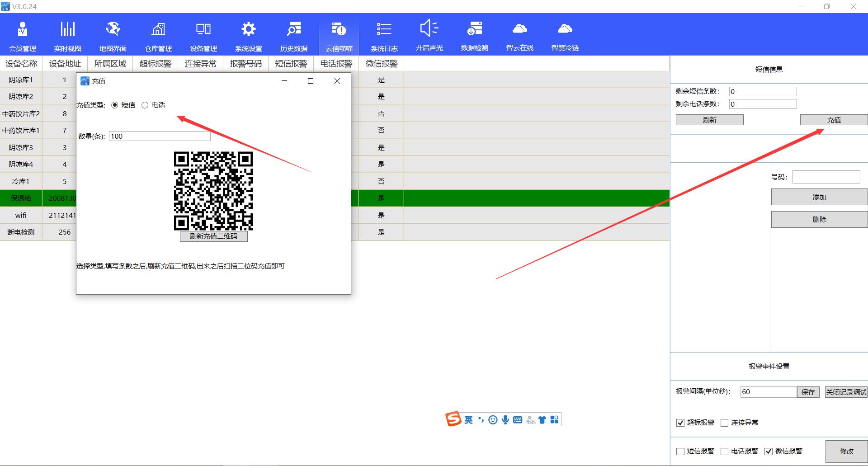Viewport: 868px width, 466px height.
Task: Toggle 开启声光 sound and light
Action: (x=429, y=36)
